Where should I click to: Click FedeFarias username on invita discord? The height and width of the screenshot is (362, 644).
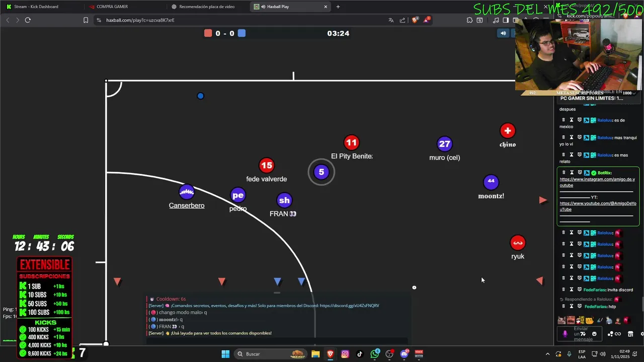click(x=594, y=290)
